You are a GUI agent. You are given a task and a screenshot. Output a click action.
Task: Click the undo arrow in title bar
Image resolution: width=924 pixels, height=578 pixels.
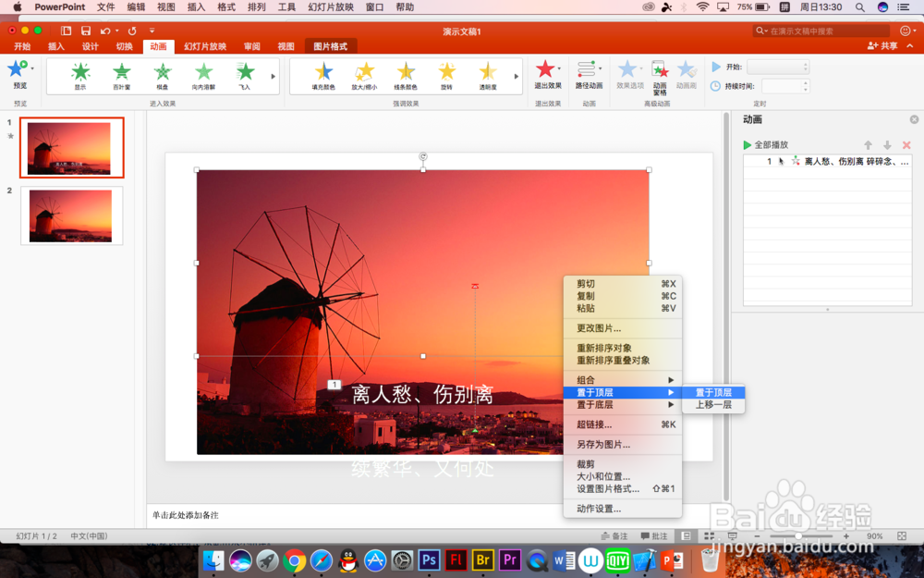[105, 31]
